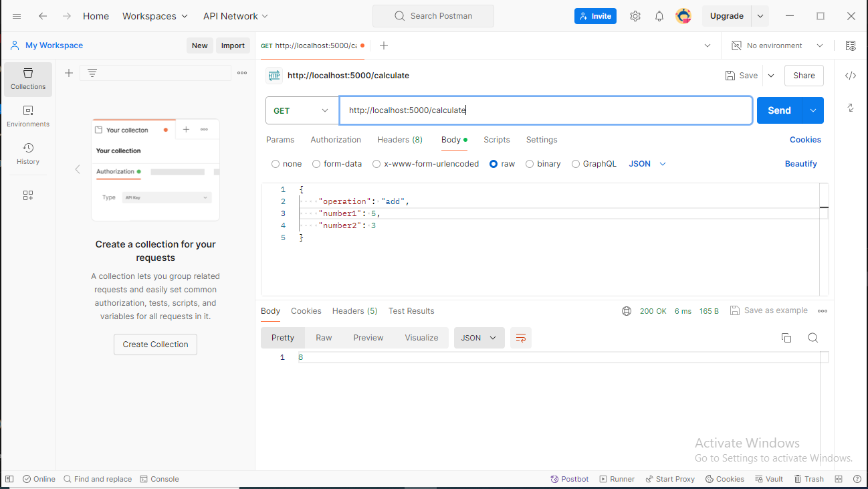Open the user avatar menu
868x489 pixels.
pyautogui.click(x=683, y=16)
